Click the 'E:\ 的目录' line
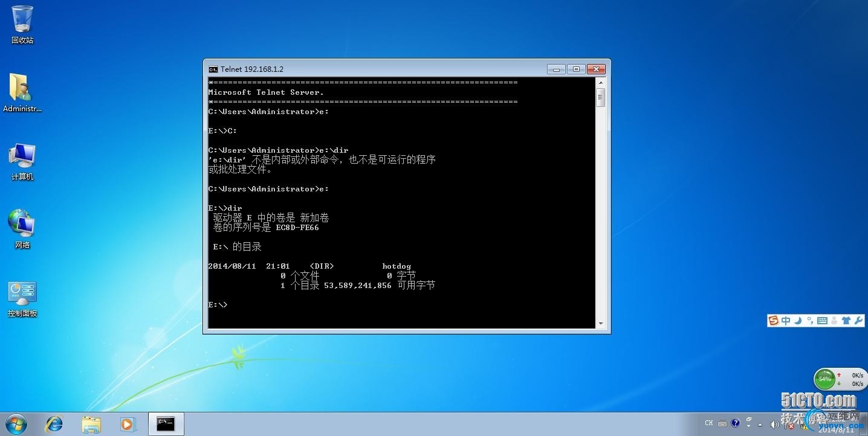Viewport: 868px width, 436px height. click(237, 247)
